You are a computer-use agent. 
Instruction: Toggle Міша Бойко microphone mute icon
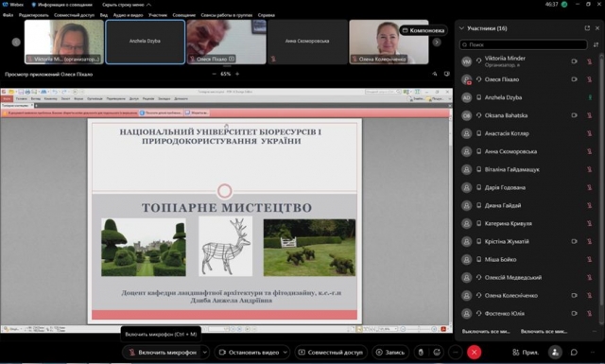[x=590, y=259]
